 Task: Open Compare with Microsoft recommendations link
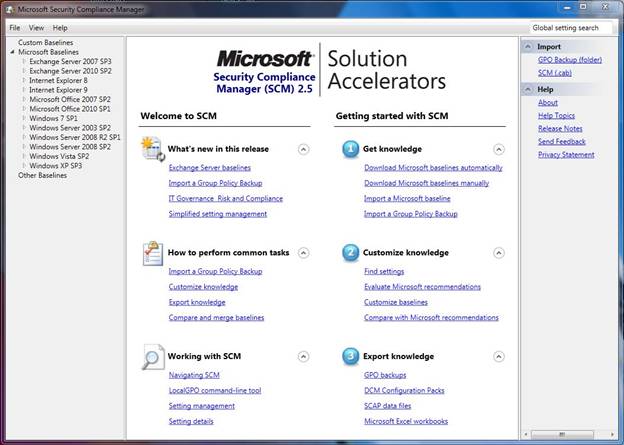point(431,318)
